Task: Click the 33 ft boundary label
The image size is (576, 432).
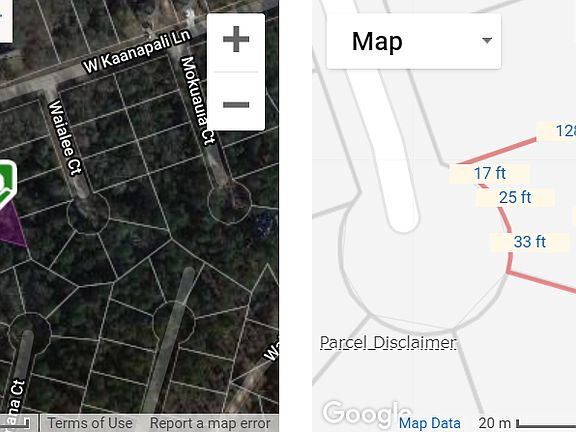Action: pyautogui.click(x=529, y=242)
